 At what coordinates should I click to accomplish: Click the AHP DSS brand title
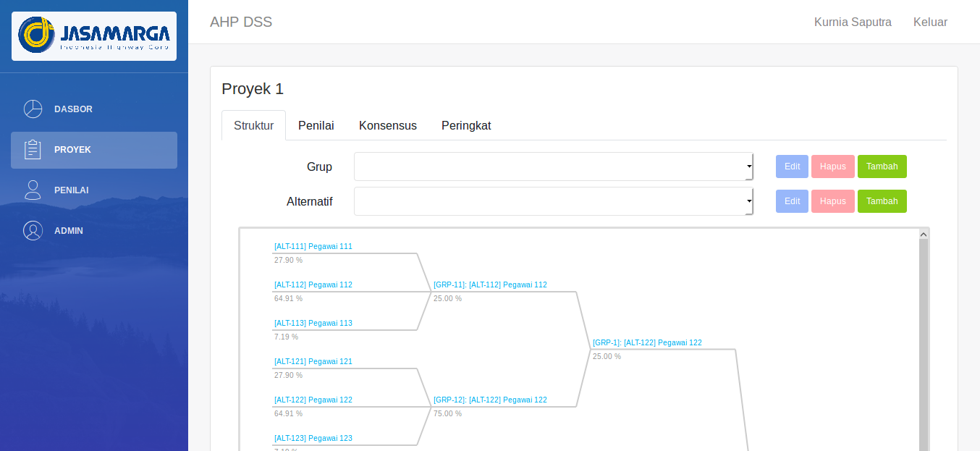pos(241,22)
